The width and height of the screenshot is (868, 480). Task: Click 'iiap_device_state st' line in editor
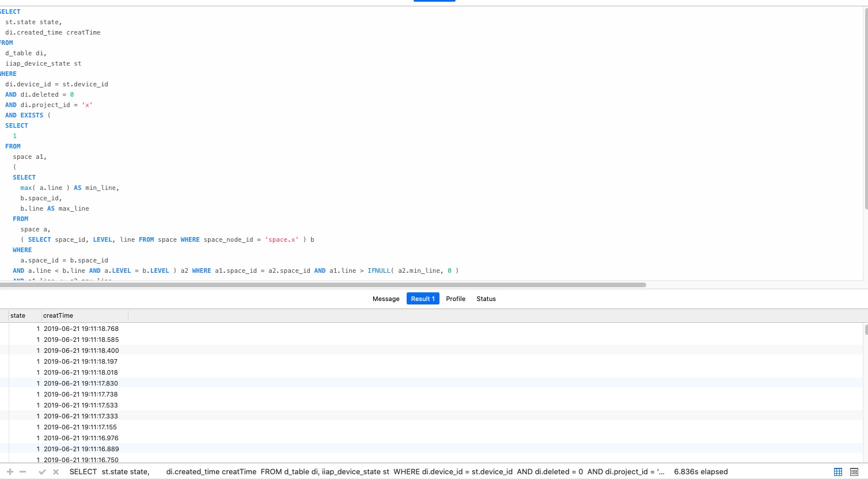[x=43, y=63]
